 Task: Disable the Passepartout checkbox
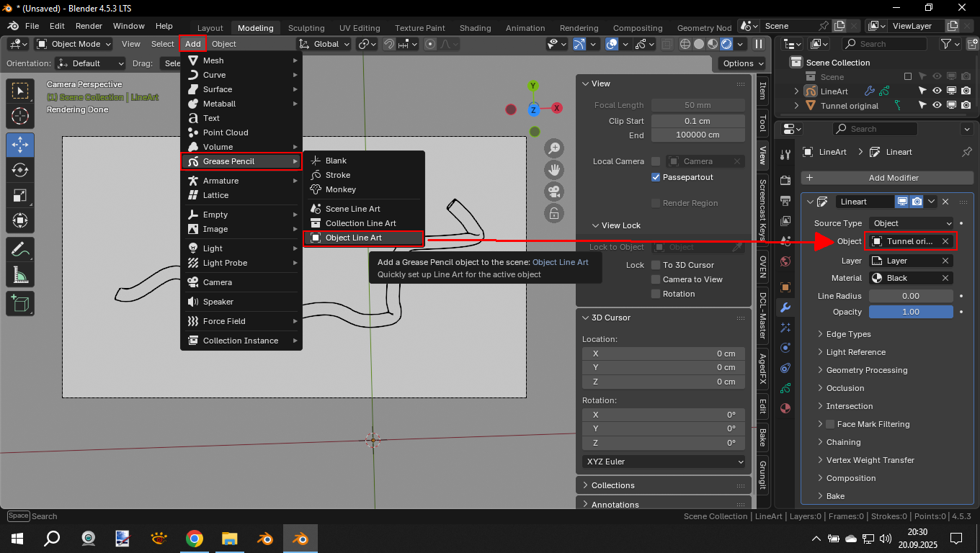(x=656, y=177)
